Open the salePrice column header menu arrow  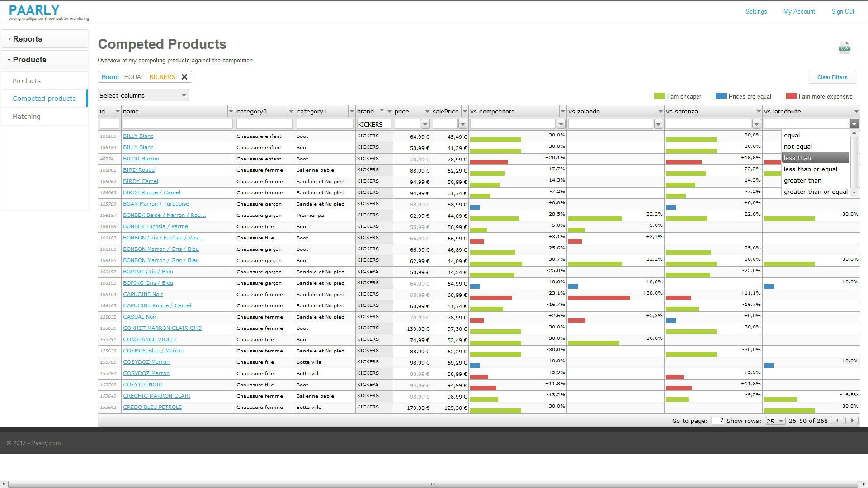(465, 111)
